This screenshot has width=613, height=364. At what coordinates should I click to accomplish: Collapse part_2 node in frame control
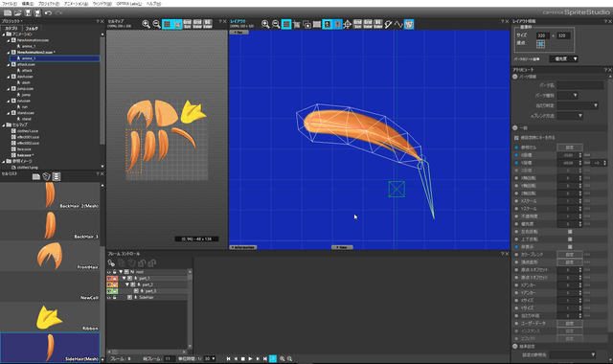127,284
